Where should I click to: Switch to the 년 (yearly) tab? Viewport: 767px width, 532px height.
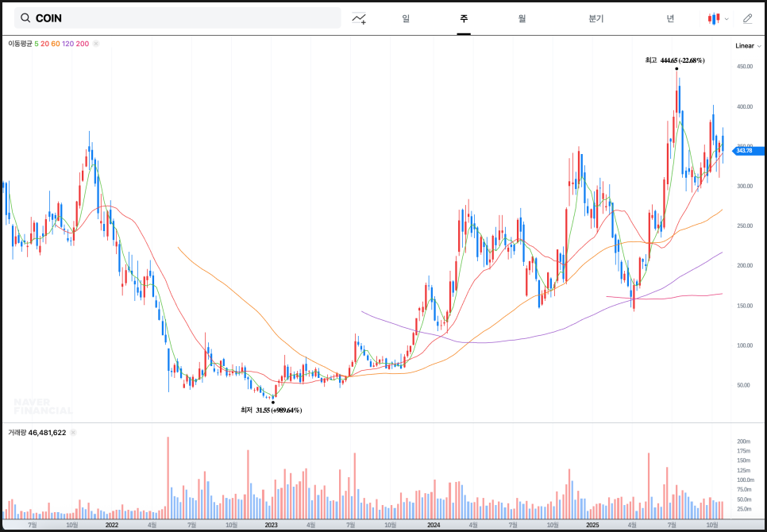(x=670, y=18)
